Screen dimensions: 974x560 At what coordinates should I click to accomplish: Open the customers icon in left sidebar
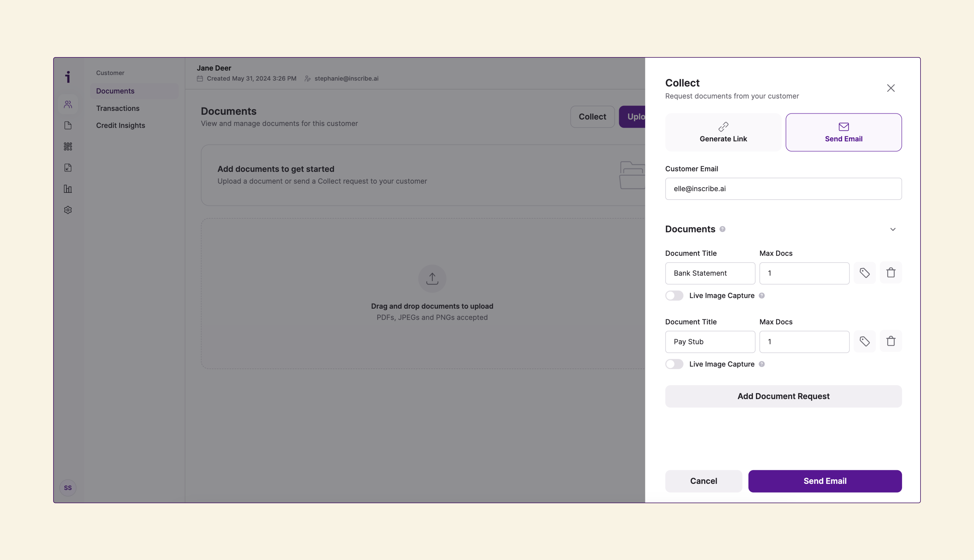(68, 104)
